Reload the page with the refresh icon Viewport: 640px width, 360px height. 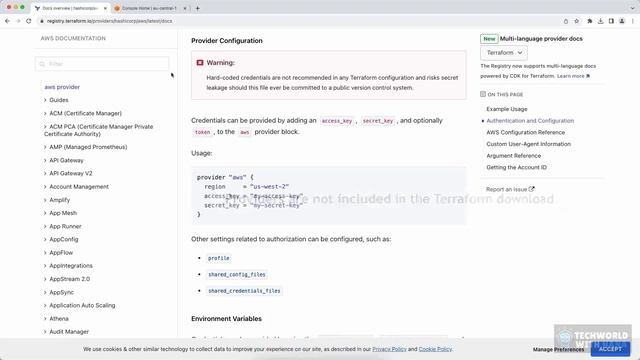29,21
